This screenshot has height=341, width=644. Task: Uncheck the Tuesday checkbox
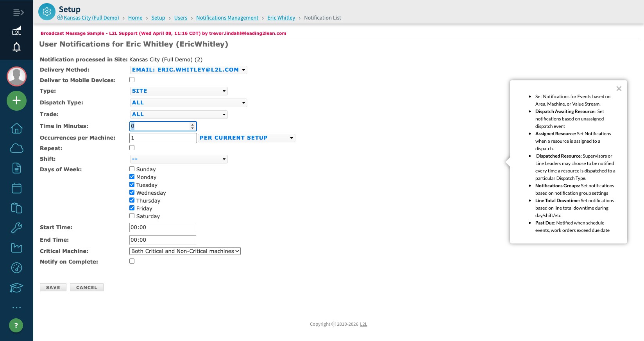click(132, 185)
